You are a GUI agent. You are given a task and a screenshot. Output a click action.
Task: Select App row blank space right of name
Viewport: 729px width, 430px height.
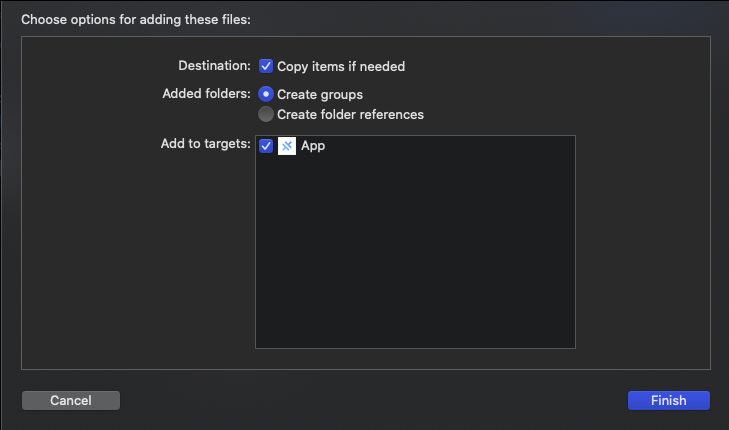(450, 146)
